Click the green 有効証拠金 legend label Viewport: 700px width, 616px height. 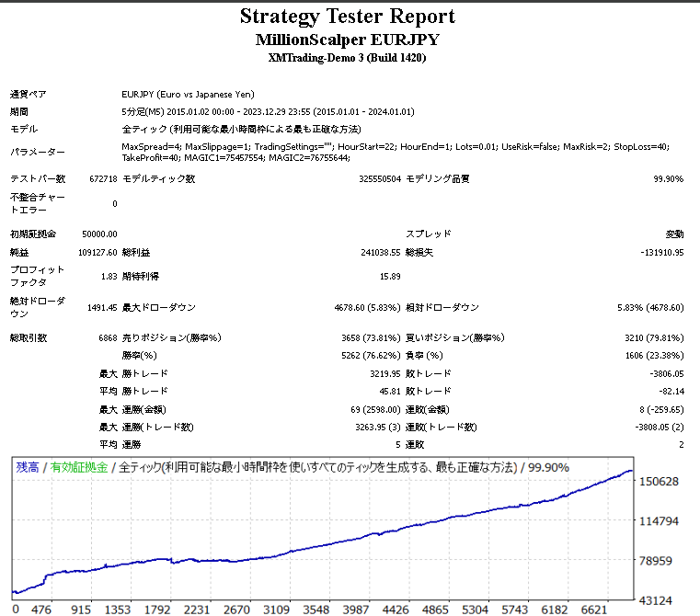pos(79,467)
